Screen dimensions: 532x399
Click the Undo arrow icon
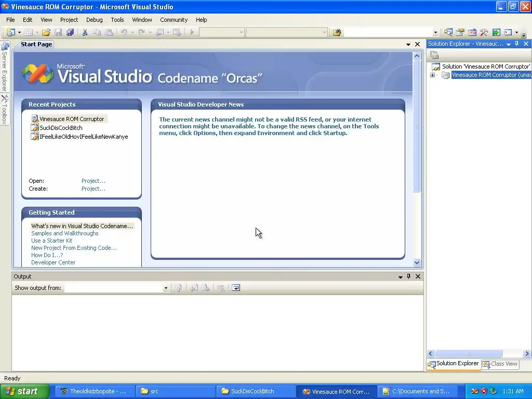coord(124,32)
